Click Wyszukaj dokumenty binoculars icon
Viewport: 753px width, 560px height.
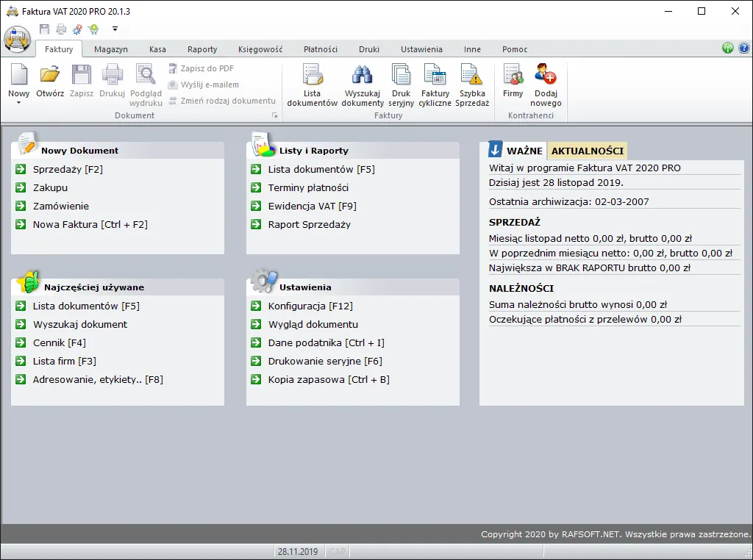click(x=363, y=76)
